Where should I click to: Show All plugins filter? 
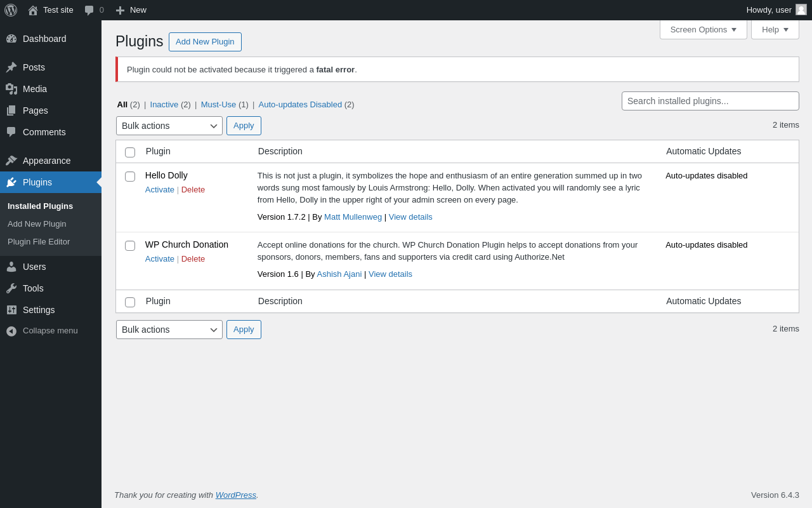pos(122,105)
